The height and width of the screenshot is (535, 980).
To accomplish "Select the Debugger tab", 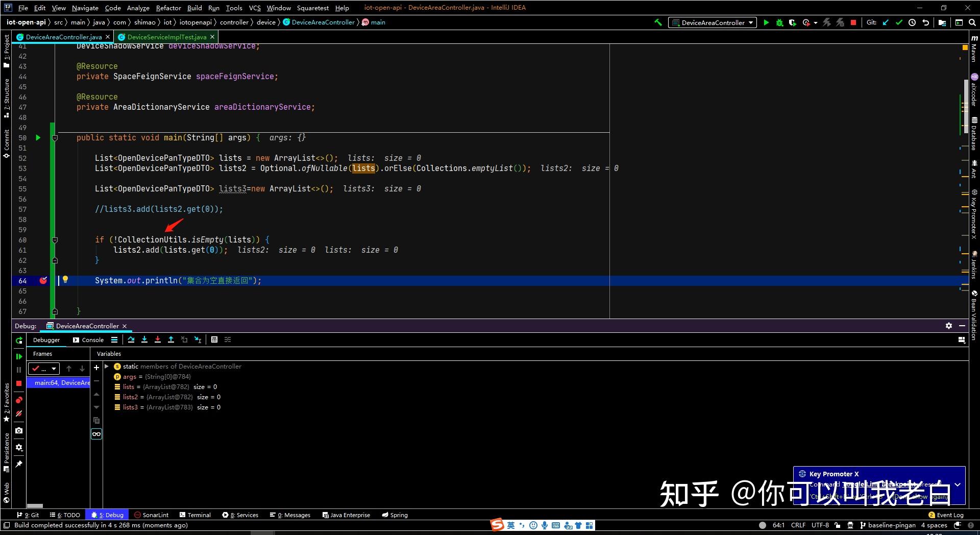I will (46, 339).
